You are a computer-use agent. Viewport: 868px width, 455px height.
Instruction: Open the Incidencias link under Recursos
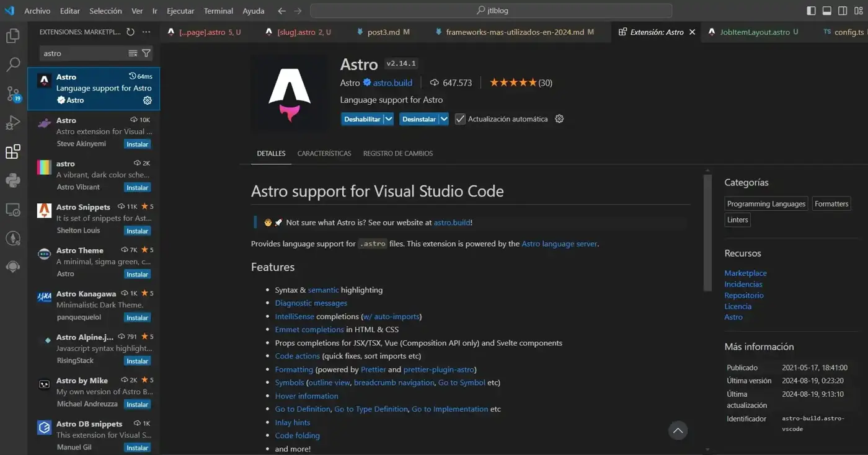point(743,285)
